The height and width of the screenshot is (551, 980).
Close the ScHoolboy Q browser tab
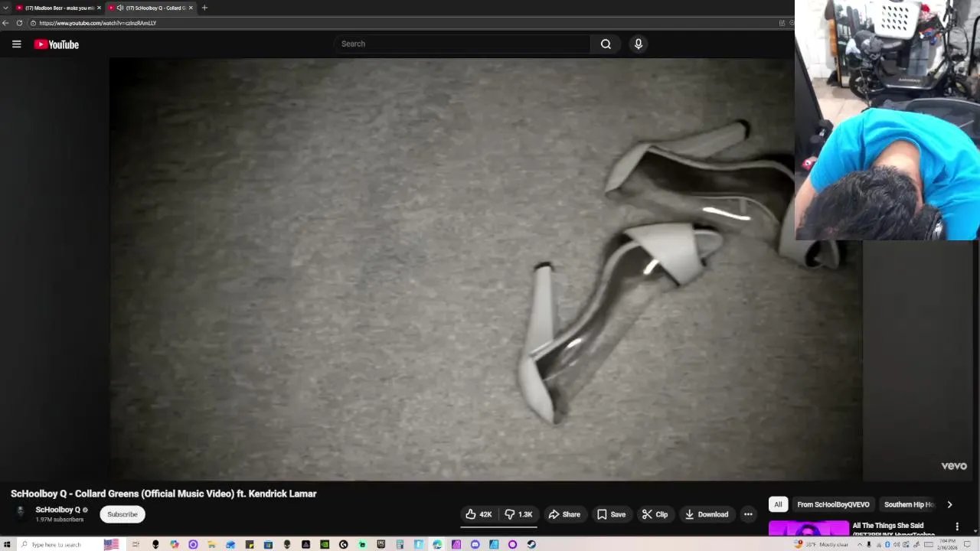191,8
